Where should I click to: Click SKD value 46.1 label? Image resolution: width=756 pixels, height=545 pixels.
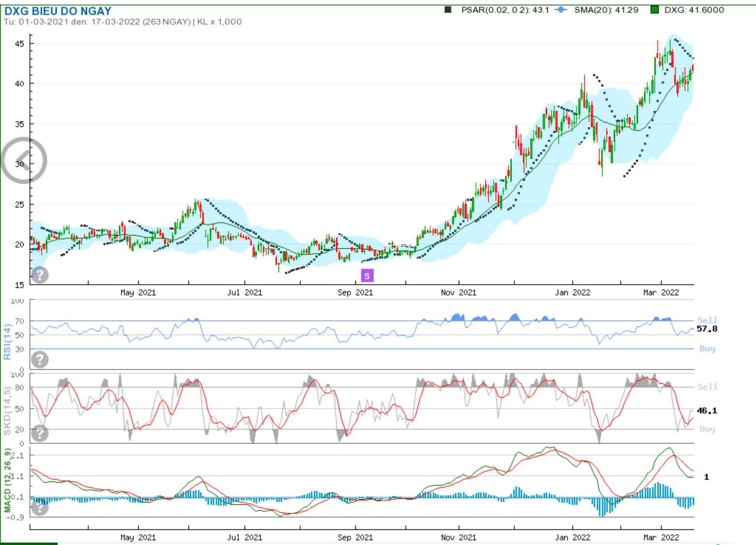click(707, 410)
